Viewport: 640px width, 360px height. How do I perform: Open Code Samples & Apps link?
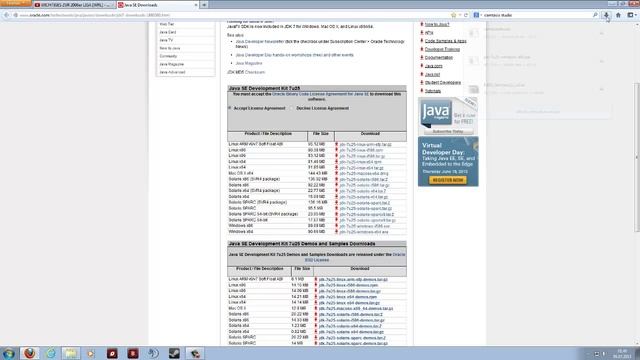pos(445,41)
